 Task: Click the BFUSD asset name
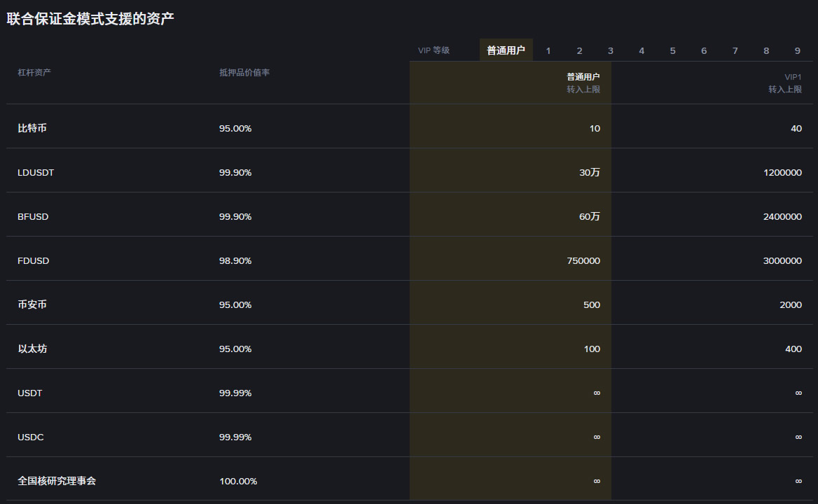pos(33,217)
